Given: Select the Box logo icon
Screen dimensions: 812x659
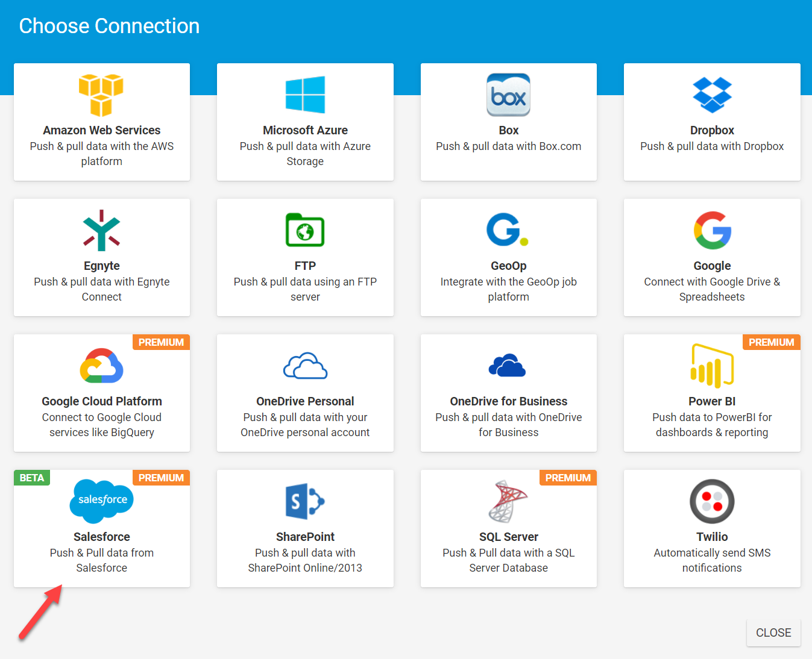Looking at the screenshot, I should 509,95.
